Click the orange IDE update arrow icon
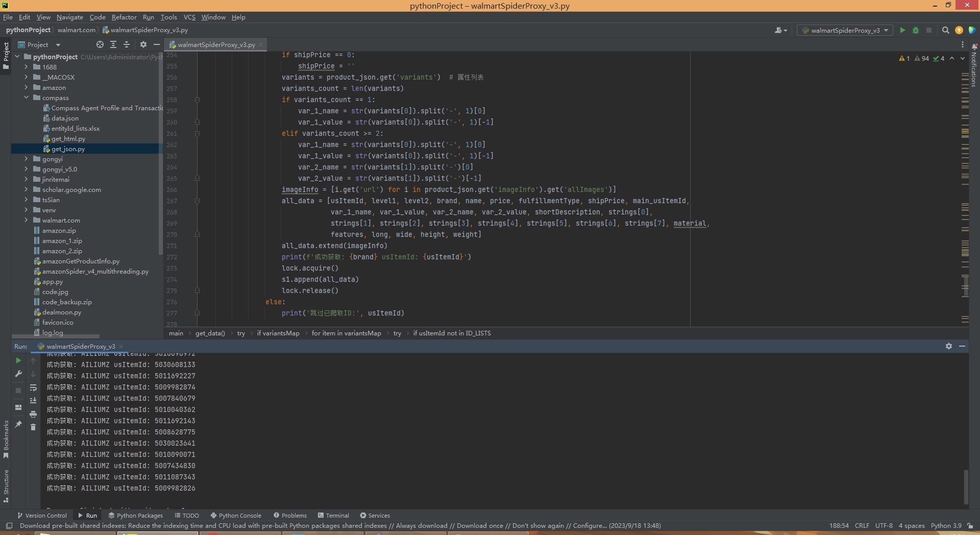The image size is (980, 535). coord(959,30)
